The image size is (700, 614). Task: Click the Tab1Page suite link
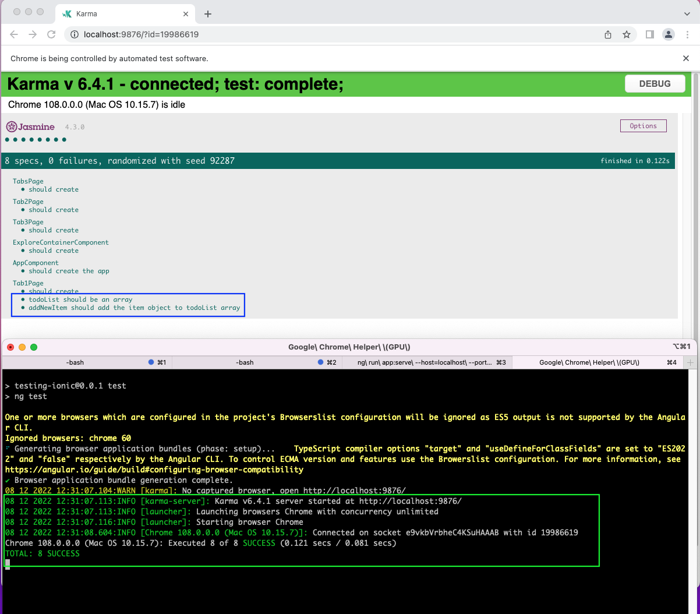[28, 283]
